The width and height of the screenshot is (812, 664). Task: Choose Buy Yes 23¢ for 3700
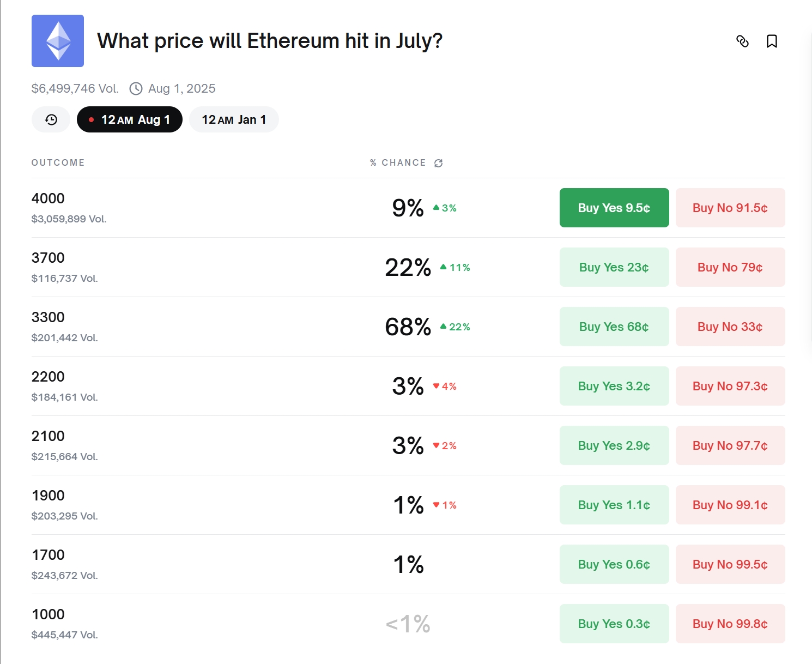[x=614, y=267]
